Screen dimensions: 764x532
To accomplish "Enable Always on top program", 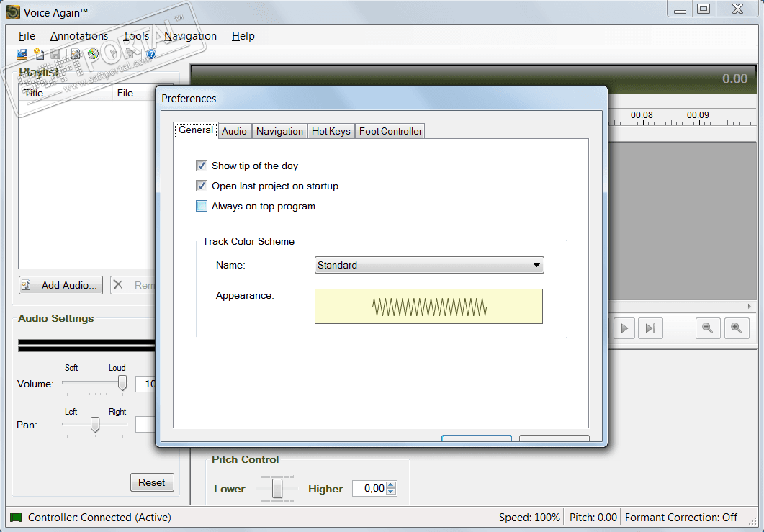I will coord(201,206).
